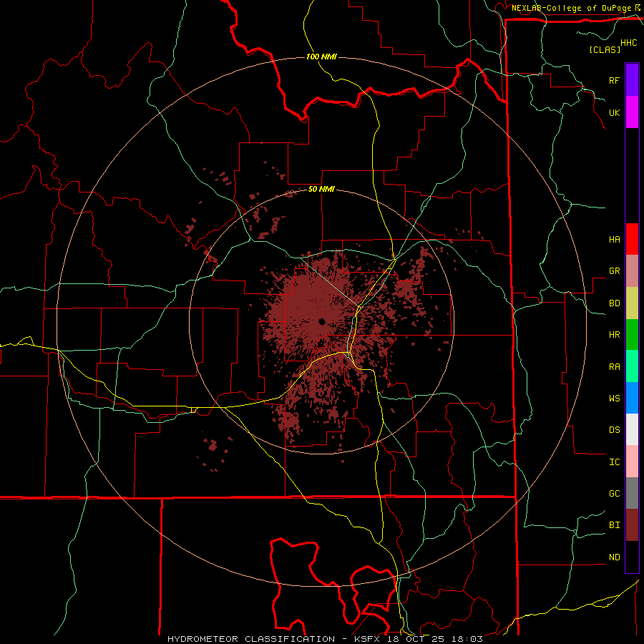The image size is (644, 644).
Task: Click the HA legend label
Action: click(614, 240)
